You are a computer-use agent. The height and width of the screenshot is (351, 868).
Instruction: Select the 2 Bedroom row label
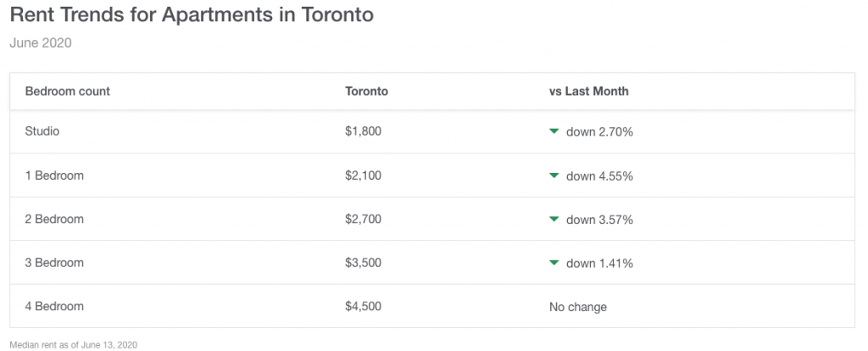pos(54,220)
